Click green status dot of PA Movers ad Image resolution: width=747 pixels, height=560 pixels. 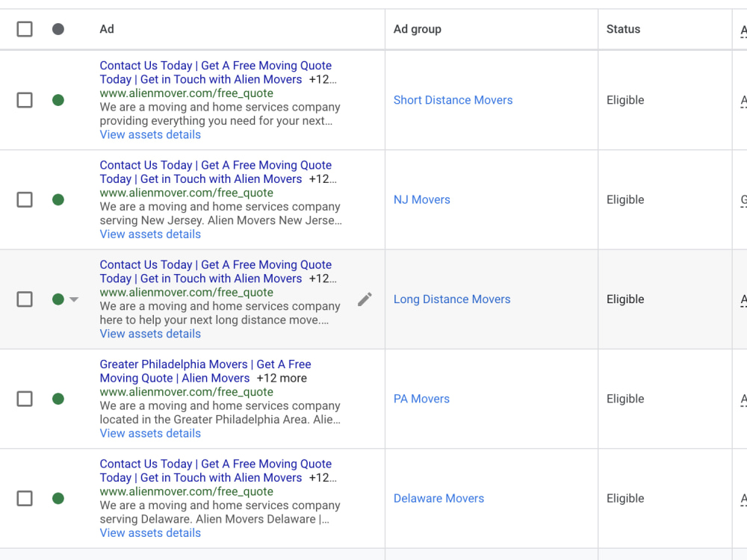tap(58, 399)
